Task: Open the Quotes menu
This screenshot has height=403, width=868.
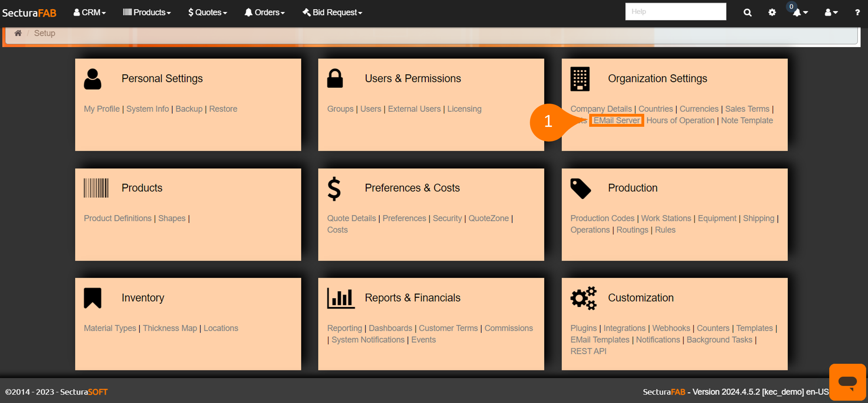Action: [x=208, y=13]
